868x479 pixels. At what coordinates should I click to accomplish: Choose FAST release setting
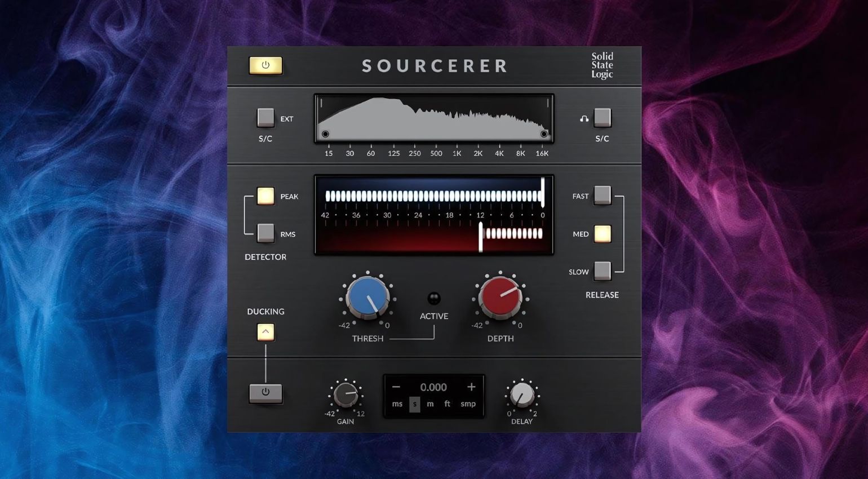(603, 196)
